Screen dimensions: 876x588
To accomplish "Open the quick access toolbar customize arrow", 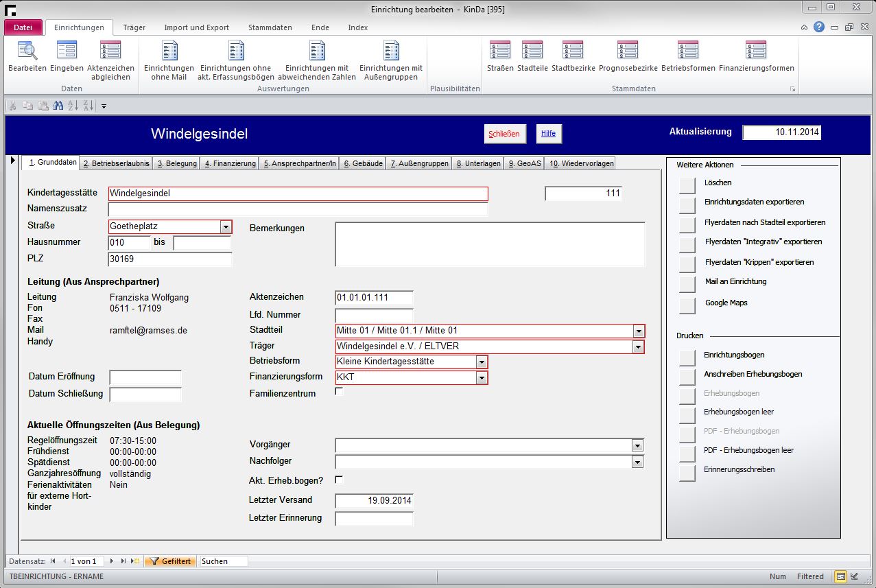I will [104, 106].
